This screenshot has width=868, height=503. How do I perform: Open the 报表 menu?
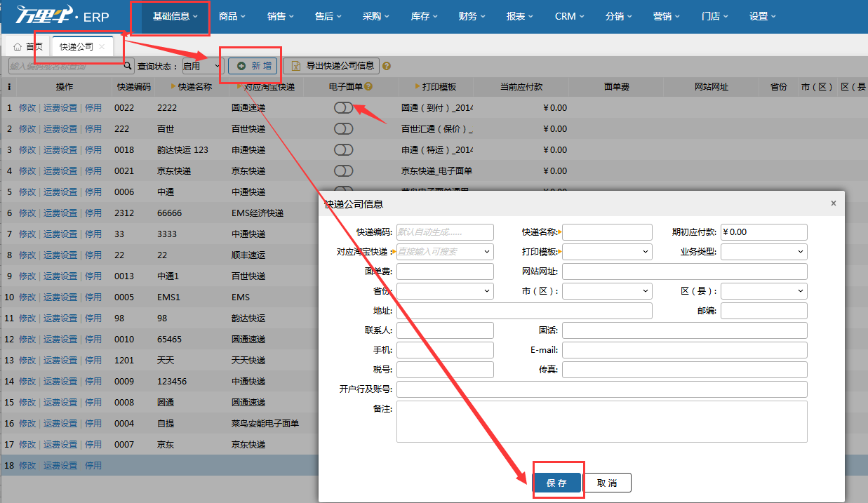tap(519, 16)
